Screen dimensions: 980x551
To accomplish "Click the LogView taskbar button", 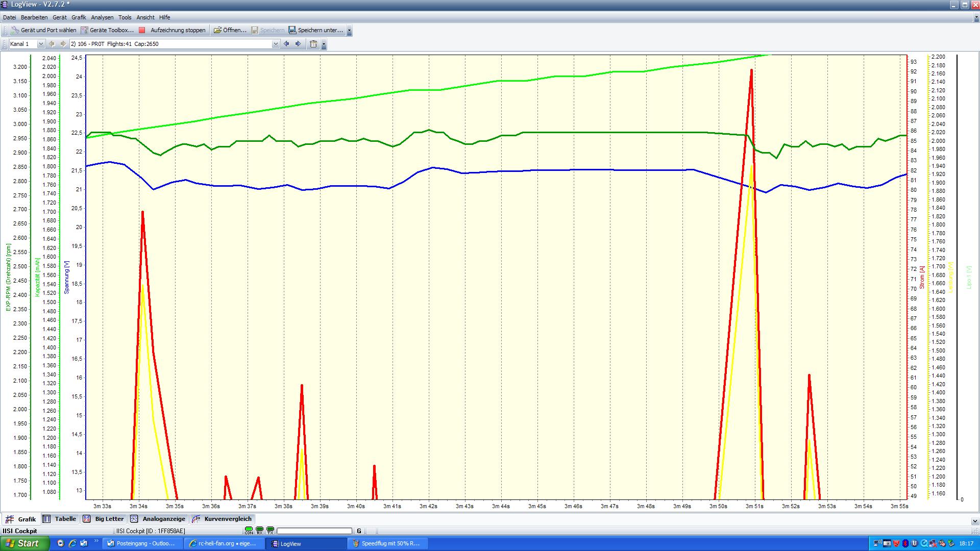I will [306, 543].
